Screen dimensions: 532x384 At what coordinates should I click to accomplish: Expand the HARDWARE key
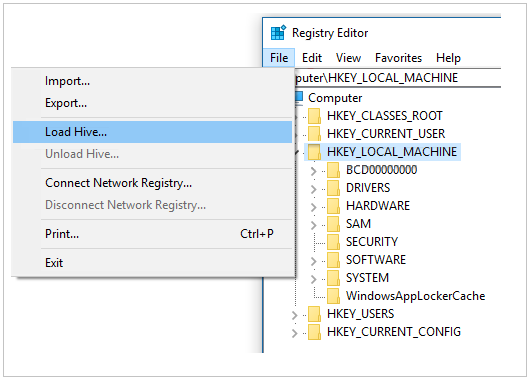[314, 207]
